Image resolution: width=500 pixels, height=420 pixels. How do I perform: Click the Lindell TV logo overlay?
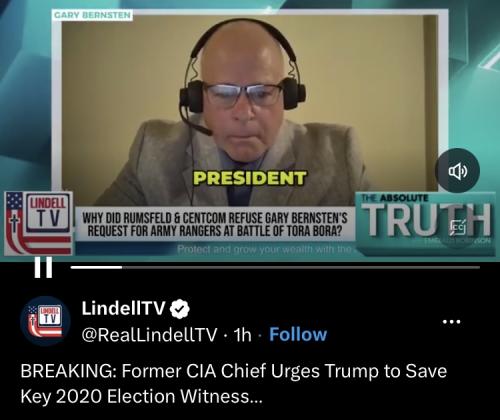tap(39, 223)
